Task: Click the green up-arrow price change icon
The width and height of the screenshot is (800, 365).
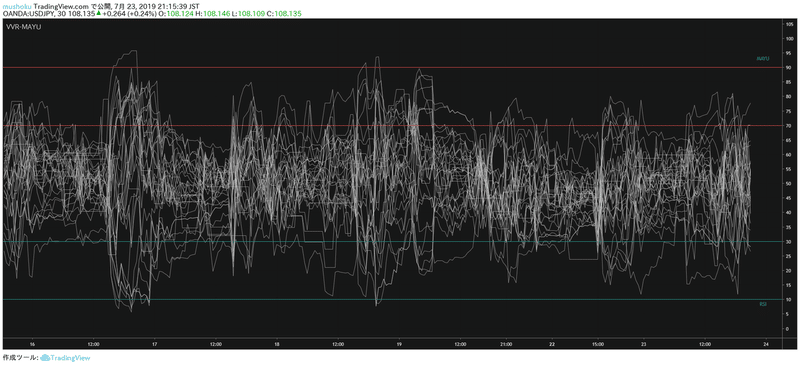Action: (98, 14)
